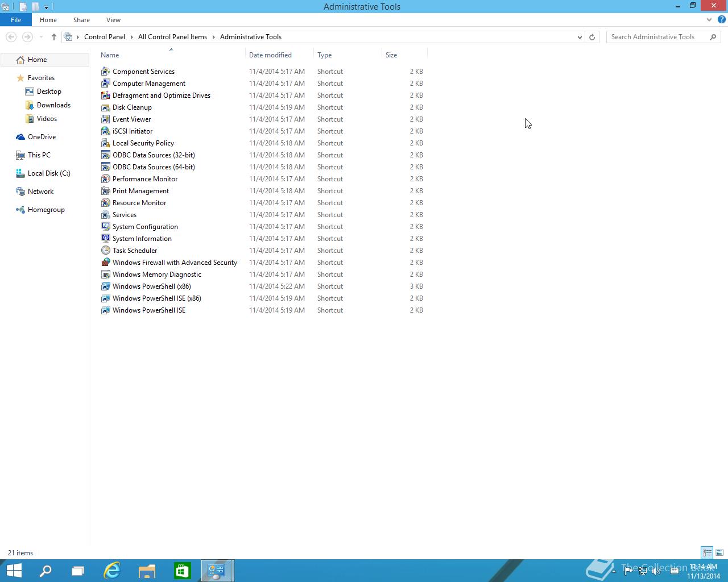Select the Windows Memory Diagnostic icon
This screenshot has height=582, width=728.
pos(105,275)
